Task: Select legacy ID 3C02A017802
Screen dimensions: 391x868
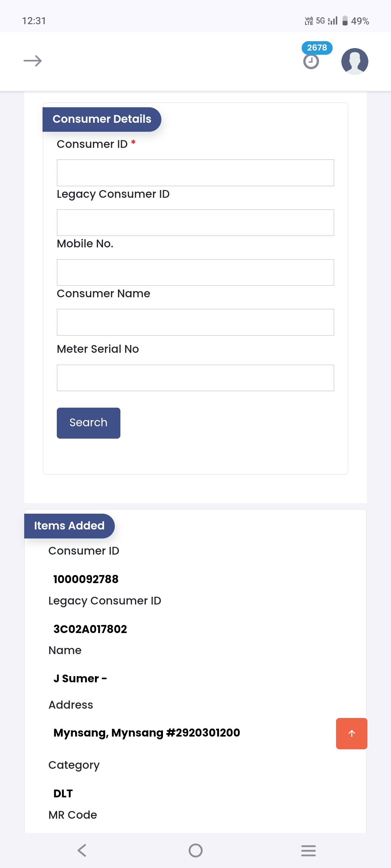Action: pos(90,629)
